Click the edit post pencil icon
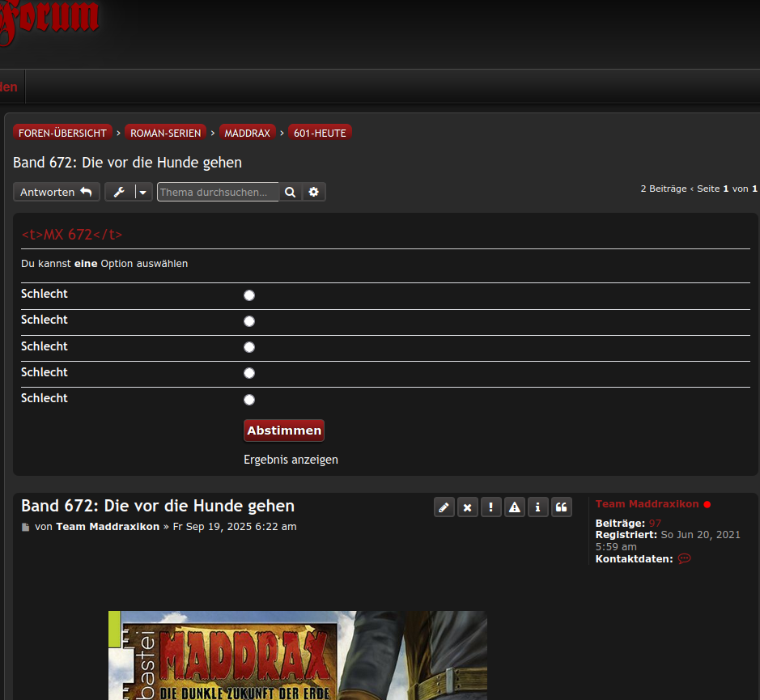The image size is (760, 700). 444,507
